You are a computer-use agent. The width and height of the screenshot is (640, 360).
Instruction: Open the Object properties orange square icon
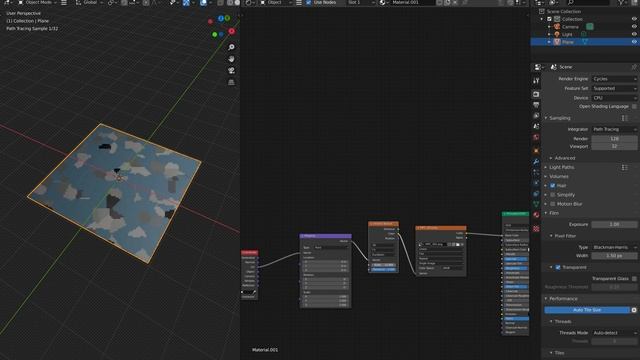coord(536,151)
